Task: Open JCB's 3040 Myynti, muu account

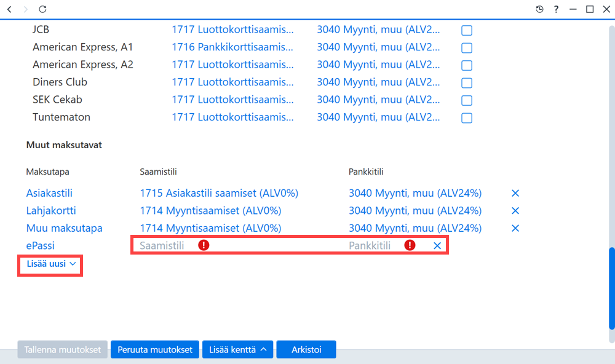Action: tap(378, 30)
